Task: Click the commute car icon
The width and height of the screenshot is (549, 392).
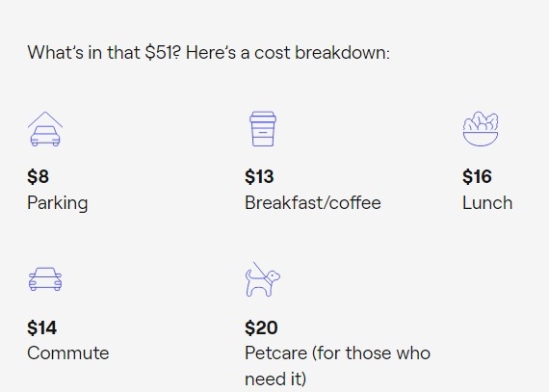Action: (45, 279)
